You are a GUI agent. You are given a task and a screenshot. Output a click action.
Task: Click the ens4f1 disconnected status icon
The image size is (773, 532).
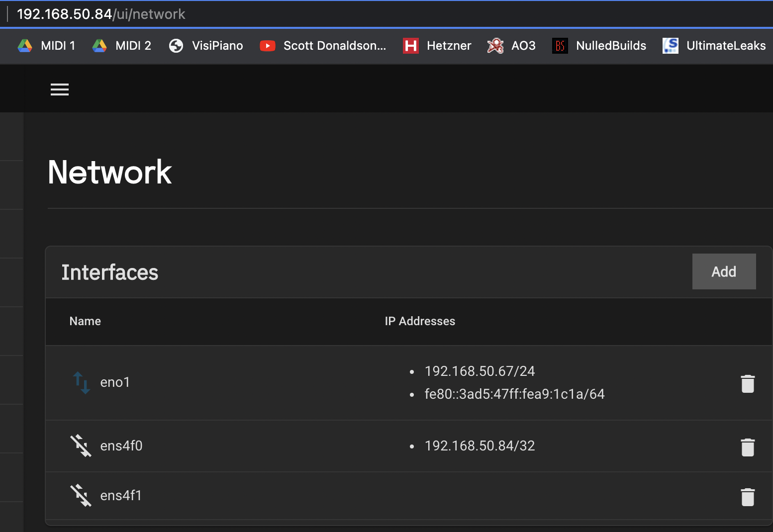click(81, 496)
